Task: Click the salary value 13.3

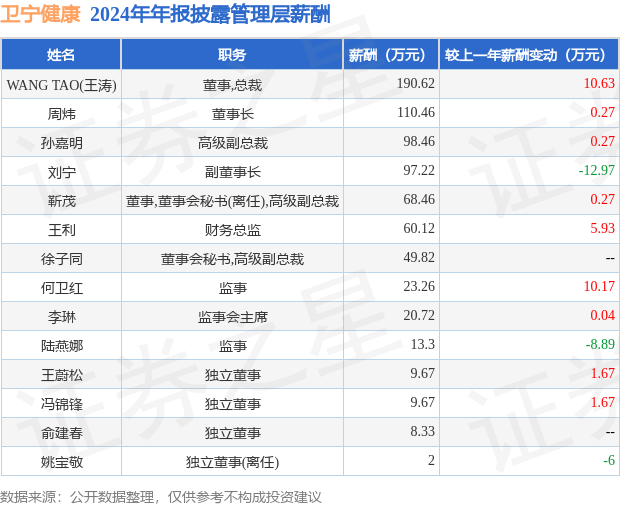Action: click(422, 344)
